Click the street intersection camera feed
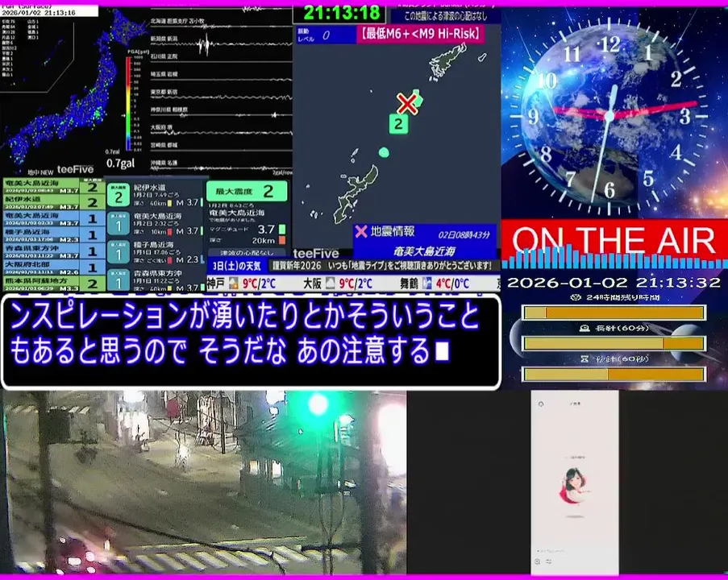The height and width of the screenshot is (580, 728). coord(204,483)
